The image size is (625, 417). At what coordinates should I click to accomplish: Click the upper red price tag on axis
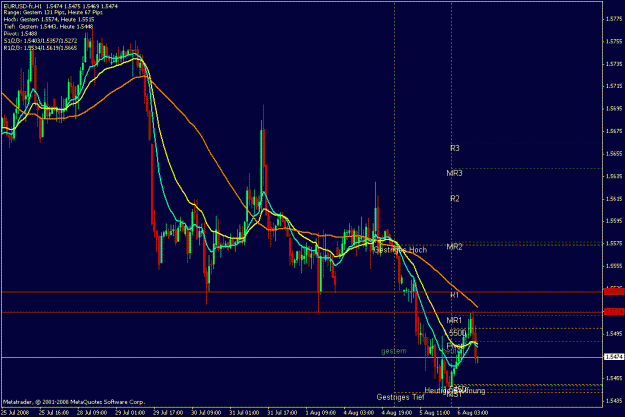coord(614,292)
